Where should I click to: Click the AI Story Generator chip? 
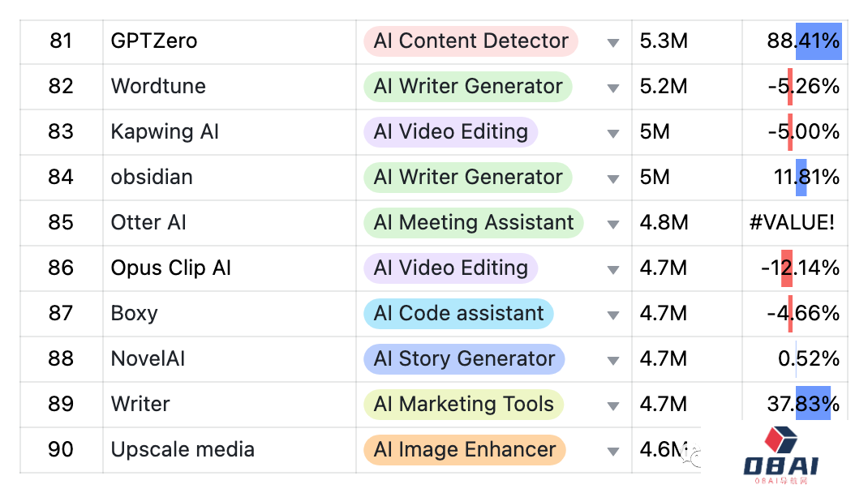(x=464, y=358)
